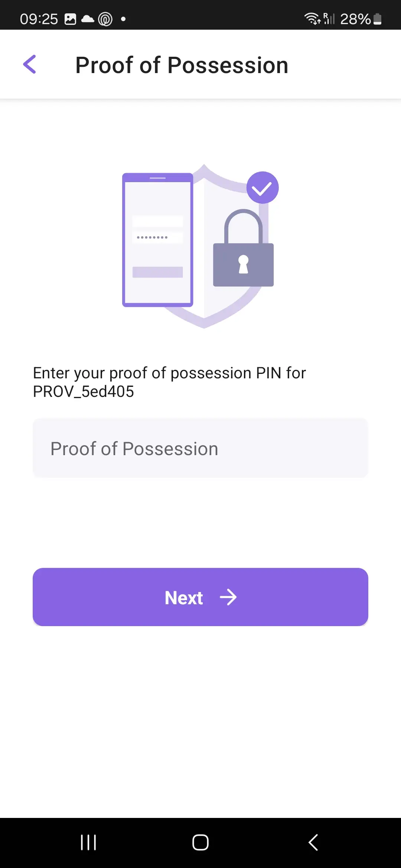
Task: Click the mobile signal strength icon
Action: tap(329, 19)
